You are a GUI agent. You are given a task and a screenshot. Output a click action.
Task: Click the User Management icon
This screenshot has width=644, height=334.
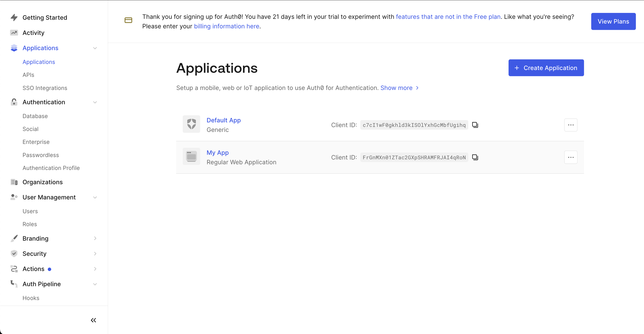pyautogui.click(x=14, y=197)
